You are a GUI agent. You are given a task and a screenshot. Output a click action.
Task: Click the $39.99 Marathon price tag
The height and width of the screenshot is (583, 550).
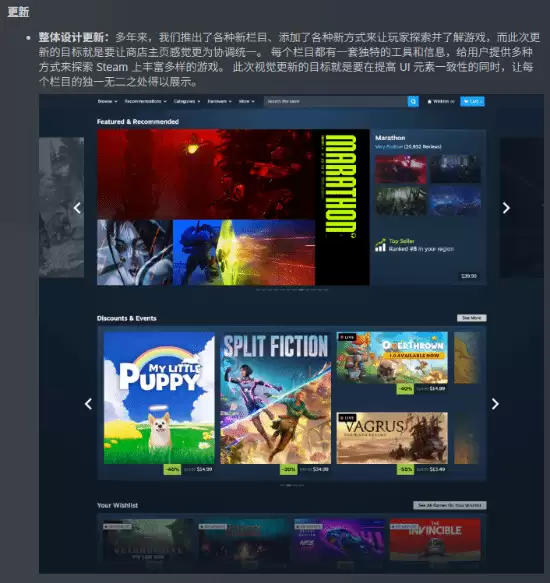click(469, 276)
